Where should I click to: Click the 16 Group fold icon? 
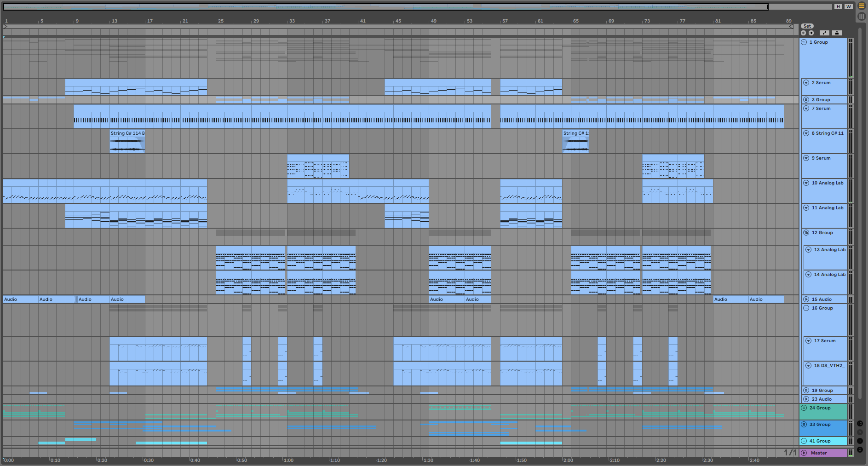tap(806, 308)
